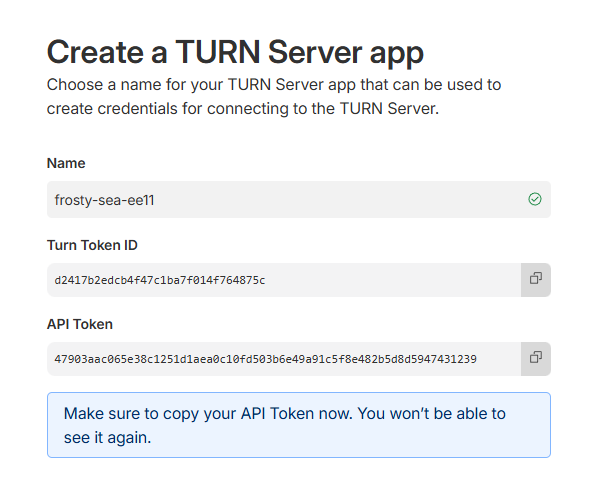This screenshot has height=488, width=612.
Task: Click the green validation checkmark icon
Action: pyautogui.click(x=535, y=199)
